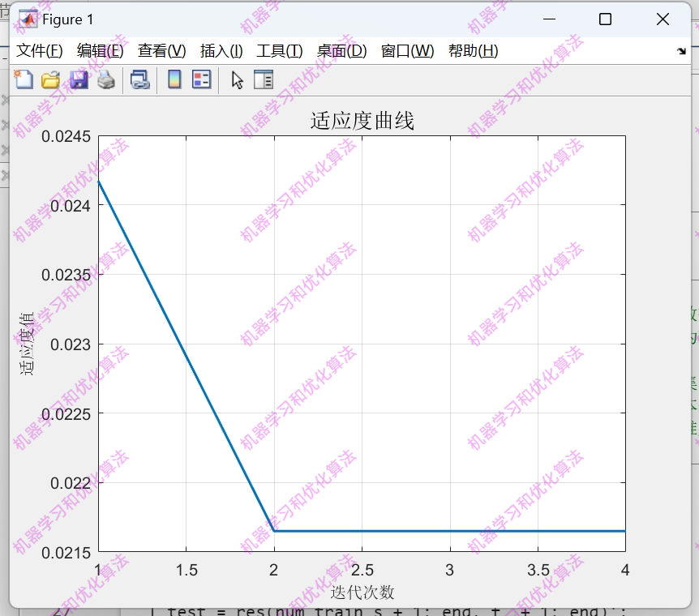Viewport: 699px width, 616px height.
Task: Create a new figure with the New icon
Action: pos(24,79)
